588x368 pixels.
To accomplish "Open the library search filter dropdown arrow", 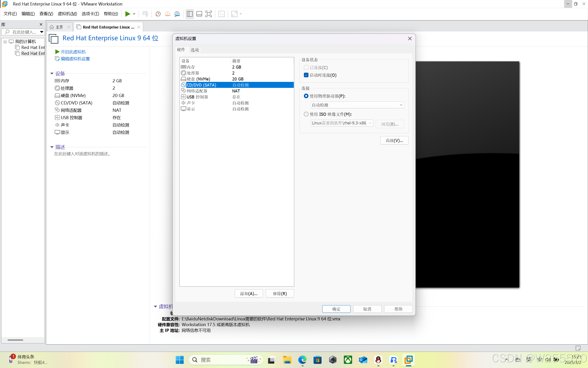I will pos(42,32).
